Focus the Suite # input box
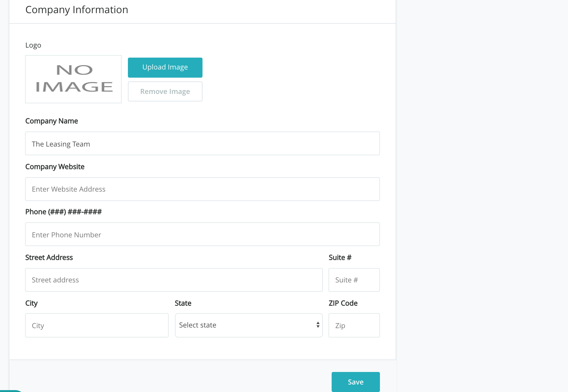 (x=354, y=280)
